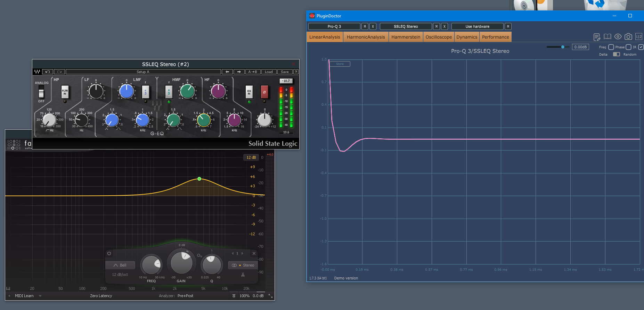Open the Pro-Q 3 plugin slot selector
The image size is (644, 310).
334,26
